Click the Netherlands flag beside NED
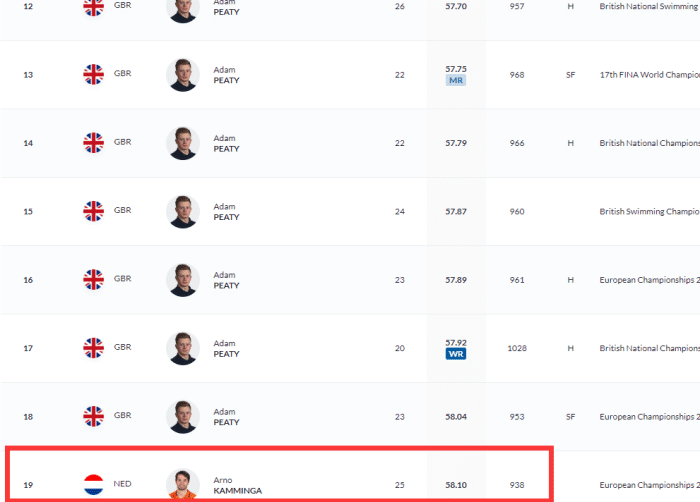This screenshot has width=700, height=502. pyautogui.click(x=93, y=485)
